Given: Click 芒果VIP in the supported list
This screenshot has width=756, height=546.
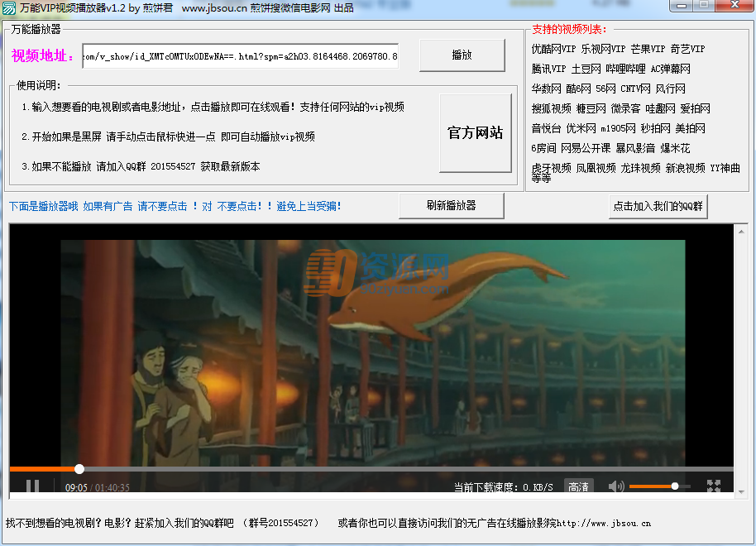Looking at the screenshot, I should click(648, 49).
